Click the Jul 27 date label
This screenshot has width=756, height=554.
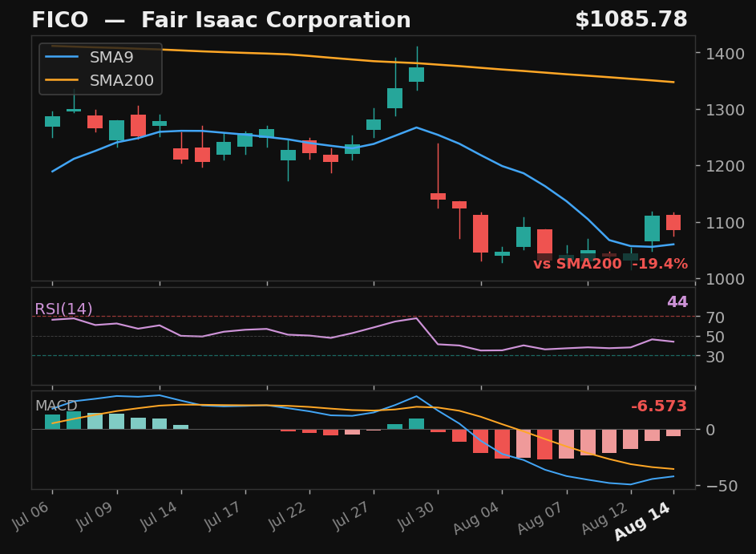click(x=351, y=515)
